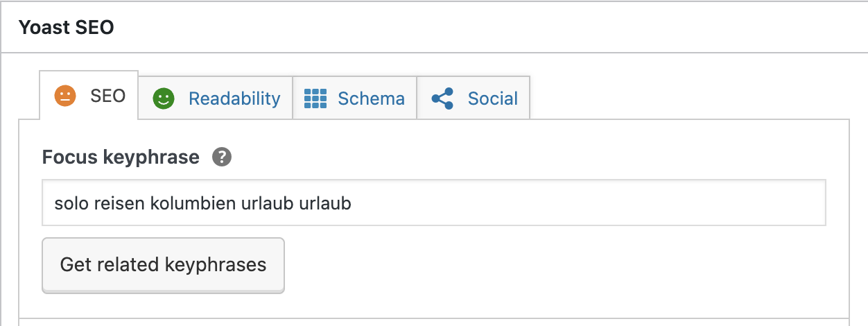Go to the Social tab
The width and height of the screenshot is (868, 326).
coord(492,98)
